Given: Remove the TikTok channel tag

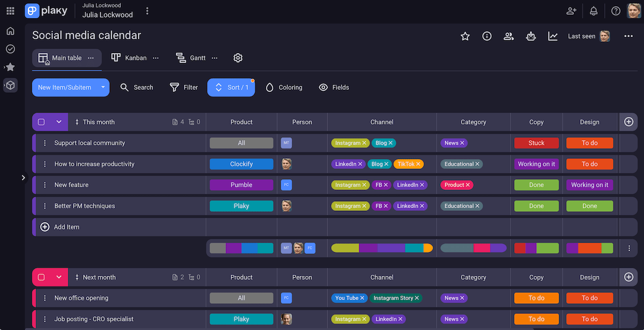Looking at the screenshot, I should pyautogui.click(x=418, y=164).
